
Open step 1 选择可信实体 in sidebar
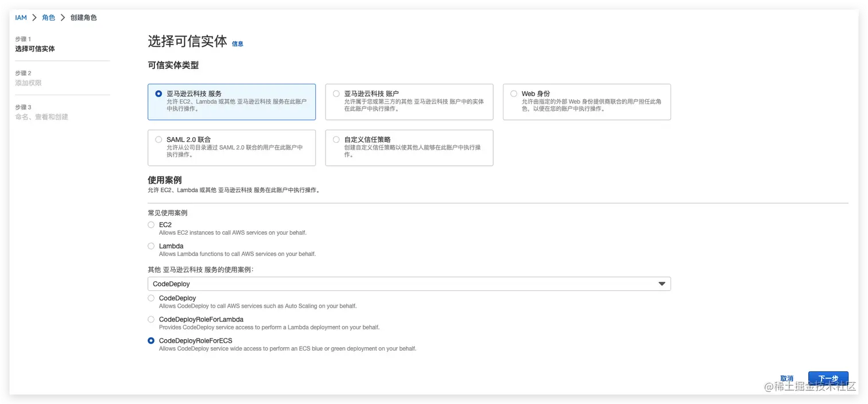click(x=35, y=49)
